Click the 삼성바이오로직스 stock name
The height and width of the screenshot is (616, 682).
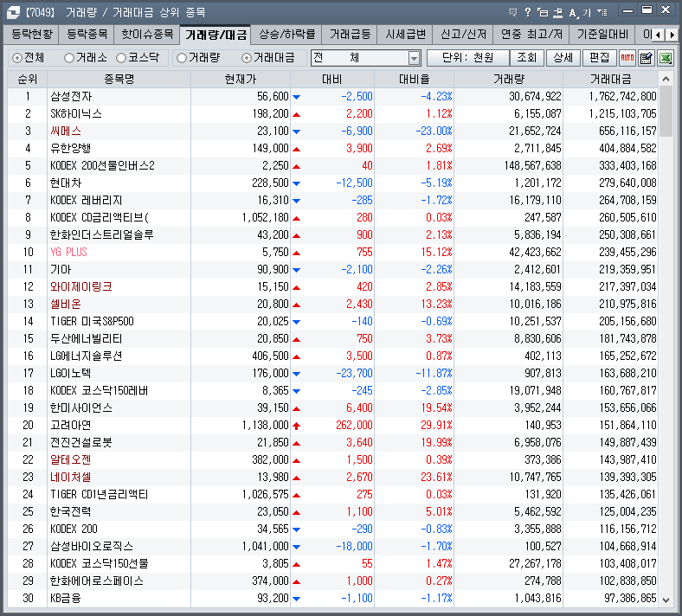coord(92,547)
